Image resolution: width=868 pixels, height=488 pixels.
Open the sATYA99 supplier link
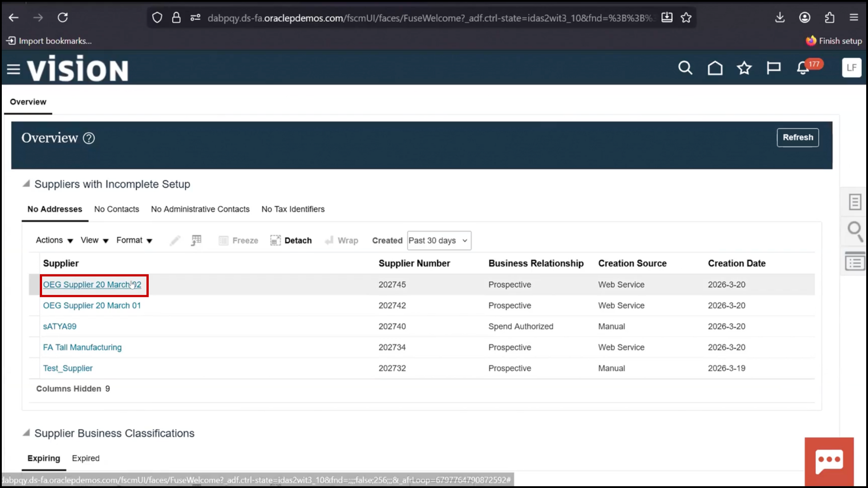[60, 326]
